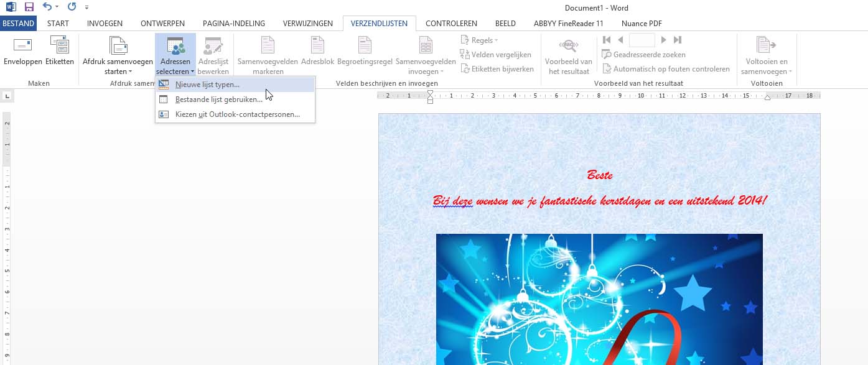
Task: Select the Christmas ornaments picture
Action: coord(599,299)
